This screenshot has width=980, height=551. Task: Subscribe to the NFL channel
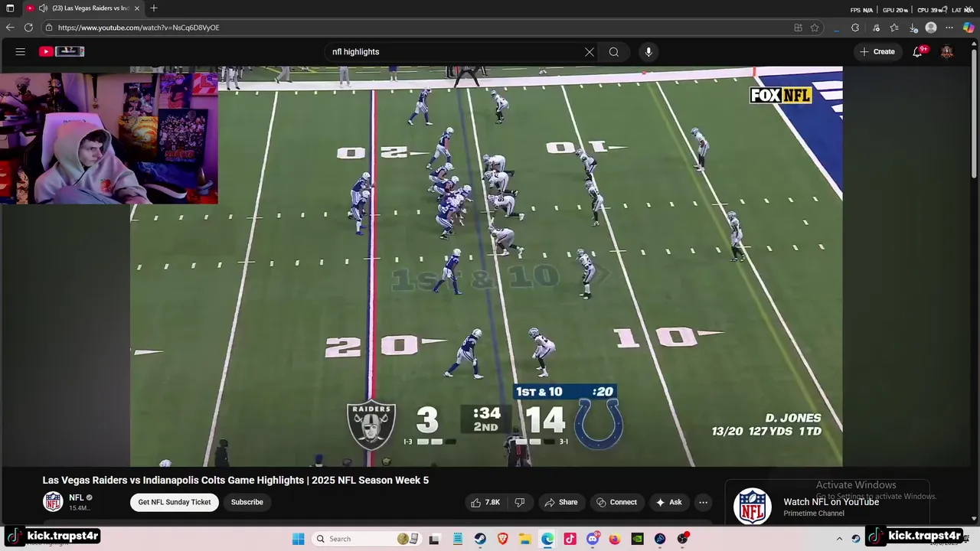coord(247,502)
